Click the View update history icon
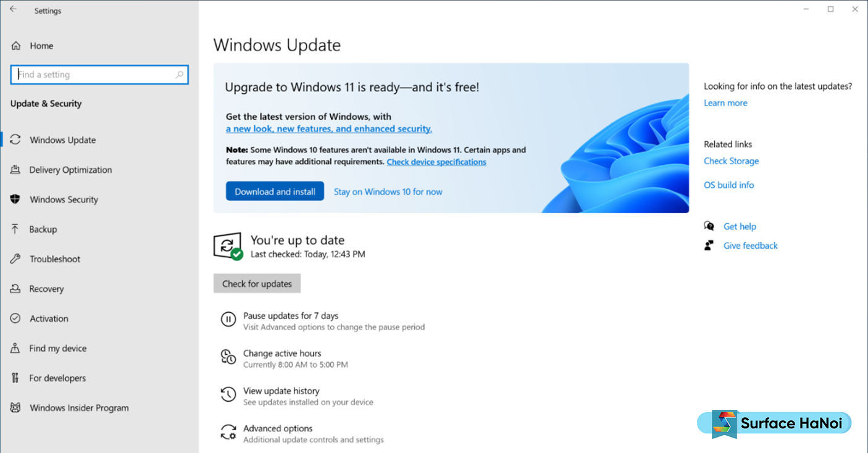This screenshot has height=453, width=868. pos(228,394)
